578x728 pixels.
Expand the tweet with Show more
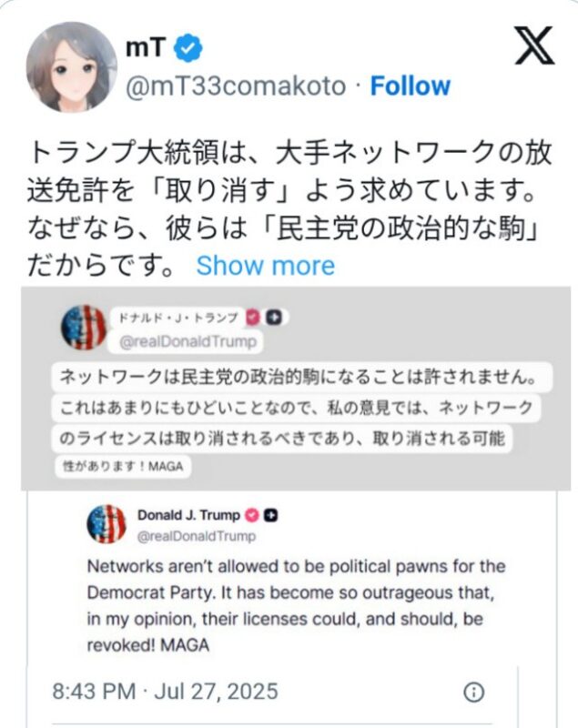tap(266, 266)
